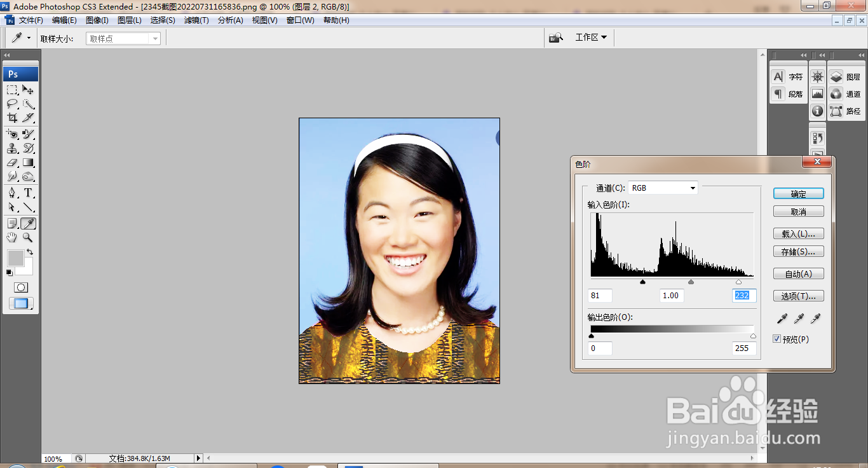Click the input midtone gray slider
Viewport: 868px width, 468px height.
pos(691,282)
